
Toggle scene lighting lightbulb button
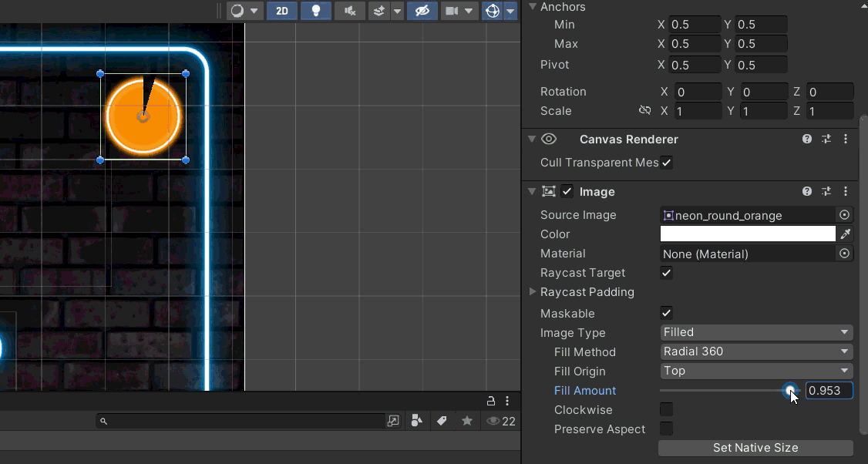(x=316, y=11)
